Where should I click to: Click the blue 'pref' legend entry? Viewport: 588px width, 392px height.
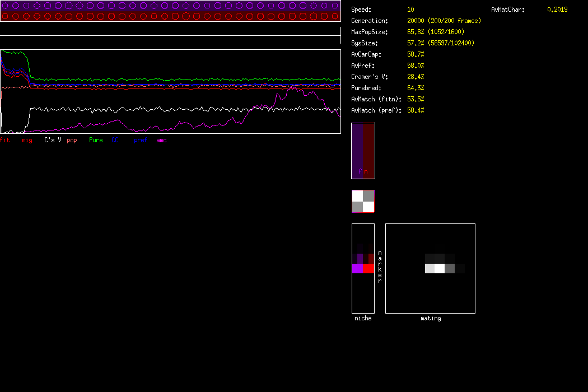click(x=141, y=140)
